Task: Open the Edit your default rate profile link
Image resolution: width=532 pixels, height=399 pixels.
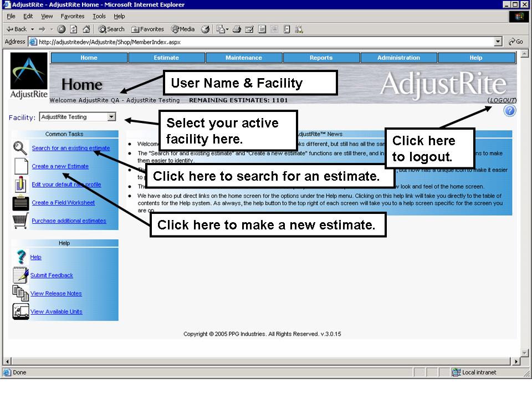Action: pyautogui.click(x=66, y=184)
